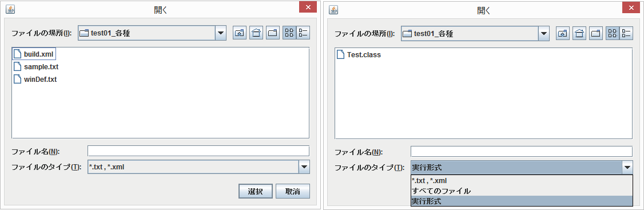Click the file name field in left dialog
This screenshot has height=210, width=644.
(198, 151)
